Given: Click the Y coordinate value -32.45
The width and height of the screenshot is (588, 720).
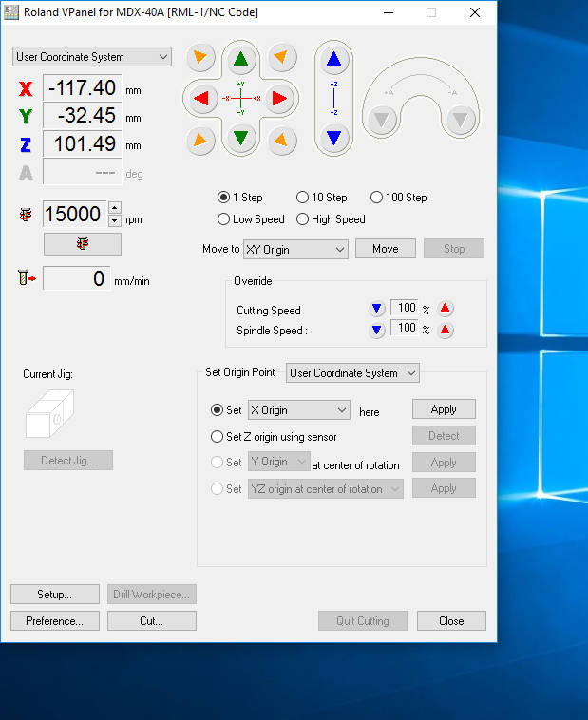Looking at the screenshot, I should pyautogui.click(x=83, y=115).
